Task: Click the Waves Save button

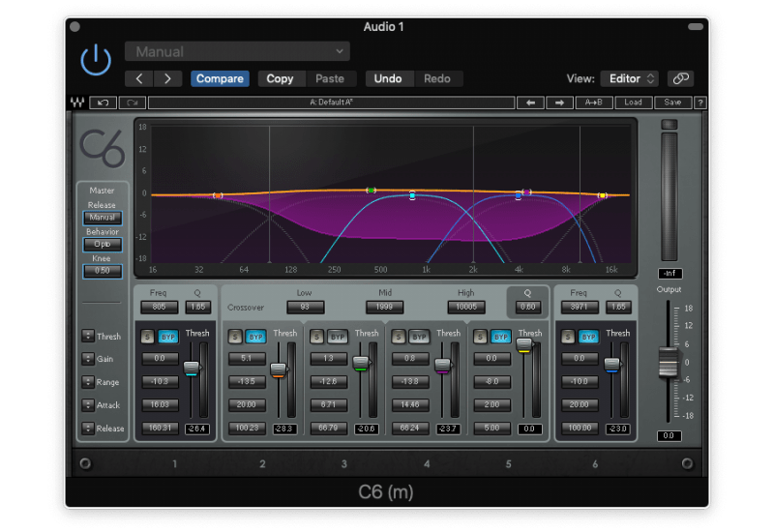Action: coord(672,103)
